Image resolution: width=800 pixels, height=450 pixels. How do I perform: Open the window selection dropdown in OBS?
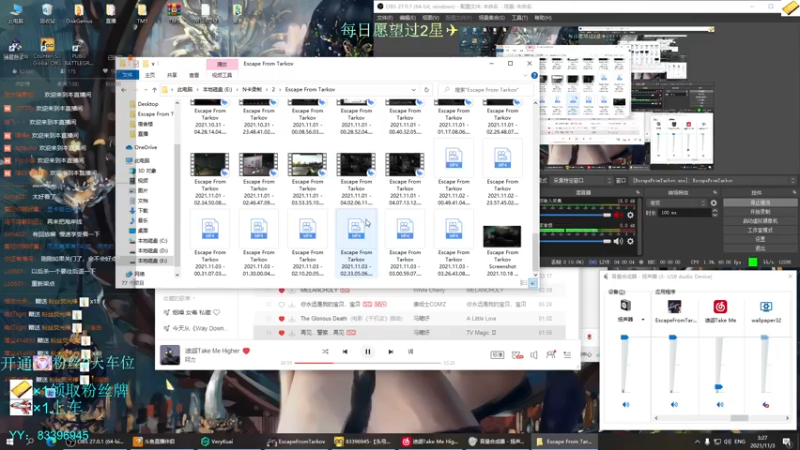coord(714,181)
